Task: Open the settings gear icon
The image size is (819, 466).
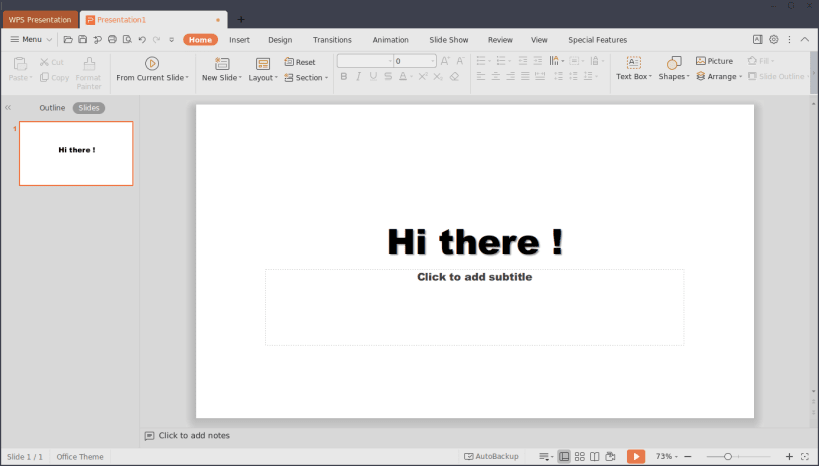Action: click(x=773, y=40)
